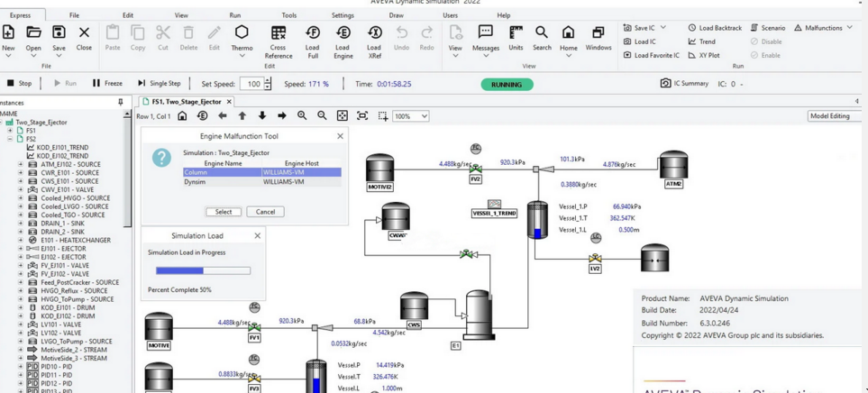The width and height of the screenshot is (868, 393).
Task: Click the Load XRef icon
Action: pyautogui.click(x=374, y=32)
